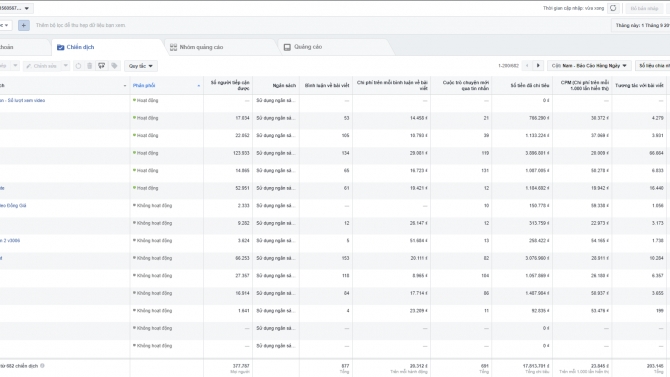Click the pencil Chỉnh sửa edit button
Screen dimensions: 670x377
(41, 66)
